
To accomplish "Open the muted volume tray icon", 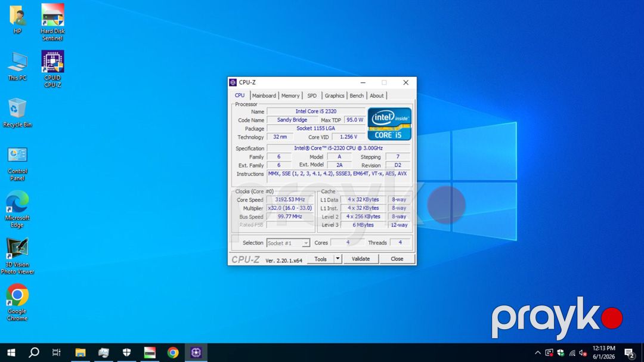I will (583, 352).
